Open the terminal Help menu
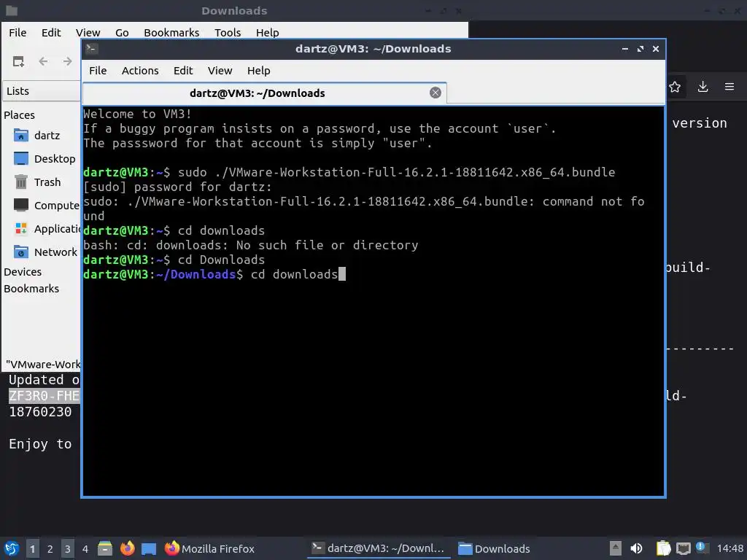 coord(259,71)
